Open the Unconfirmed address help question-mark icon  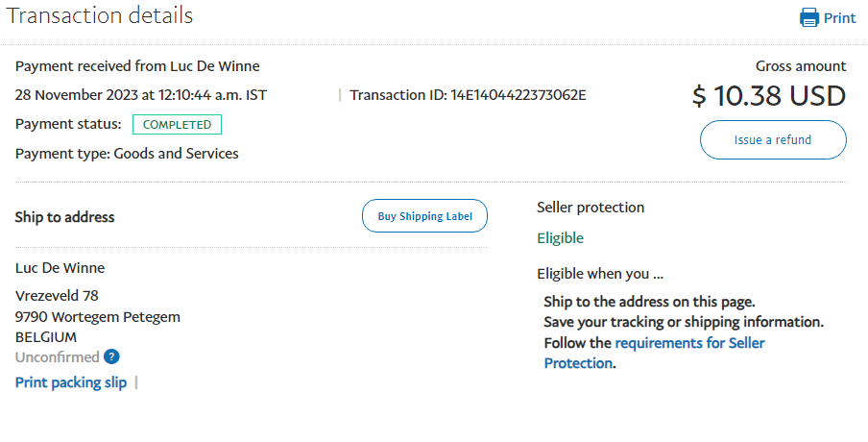point(111,356)
